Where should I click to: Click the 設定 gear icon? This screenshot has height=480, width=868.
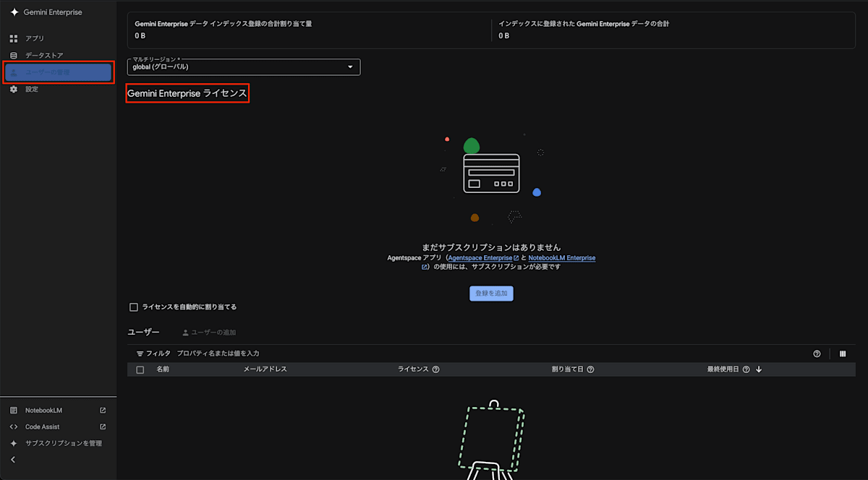14,89
